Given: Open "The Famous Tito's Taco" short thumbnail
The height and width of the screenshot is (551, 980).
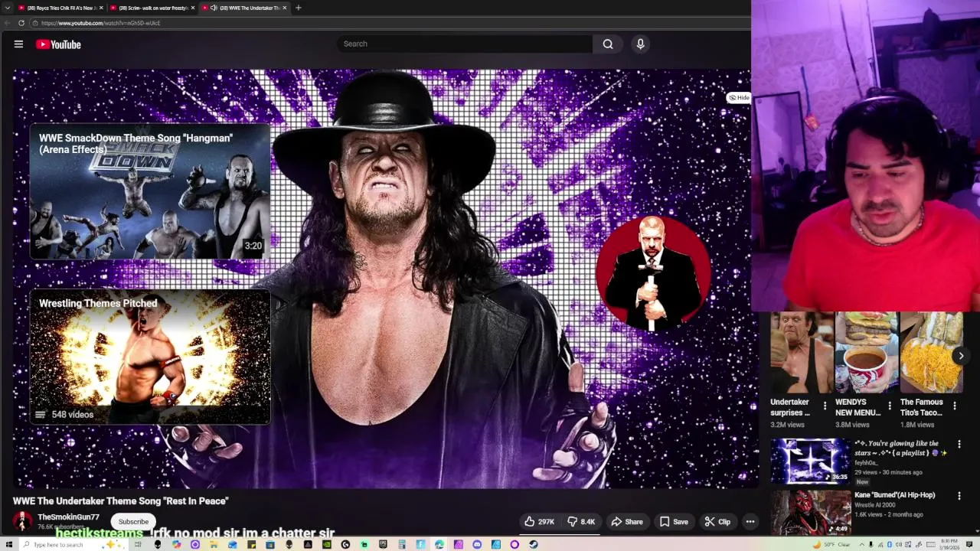Looking at the screenshot, I should pos(932,352).
